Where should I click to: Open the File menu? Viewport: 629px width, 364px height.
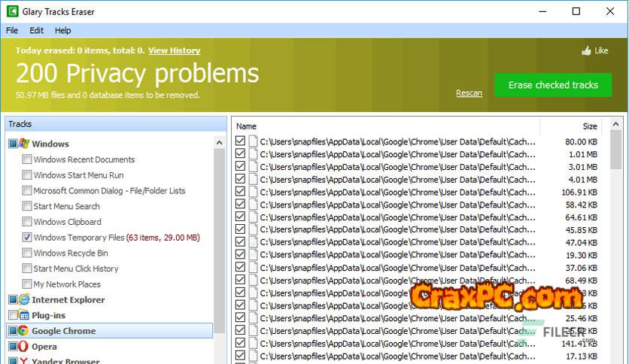pos(12,31)
